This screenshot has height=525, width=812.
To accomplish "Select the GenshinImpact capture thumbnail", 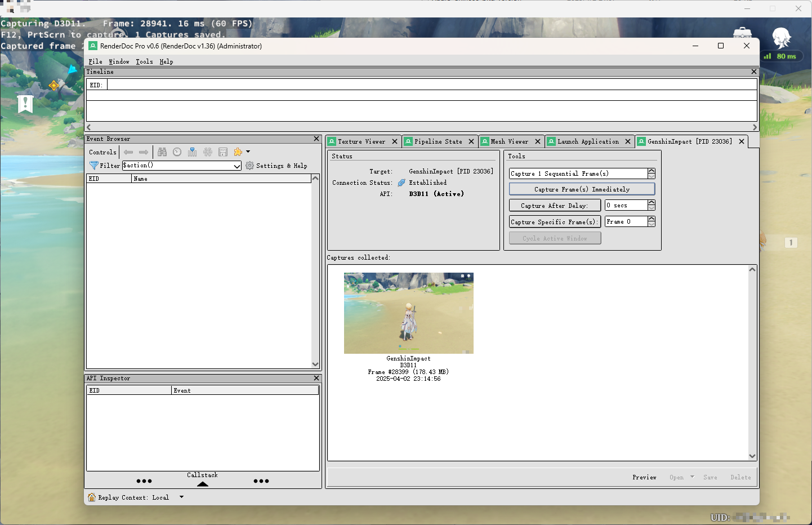I will pos(408,313).
